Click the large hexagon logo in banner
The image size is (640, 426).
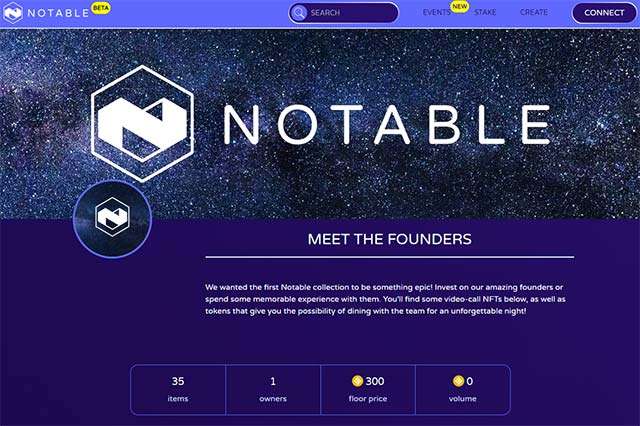[x=142, y=117]
